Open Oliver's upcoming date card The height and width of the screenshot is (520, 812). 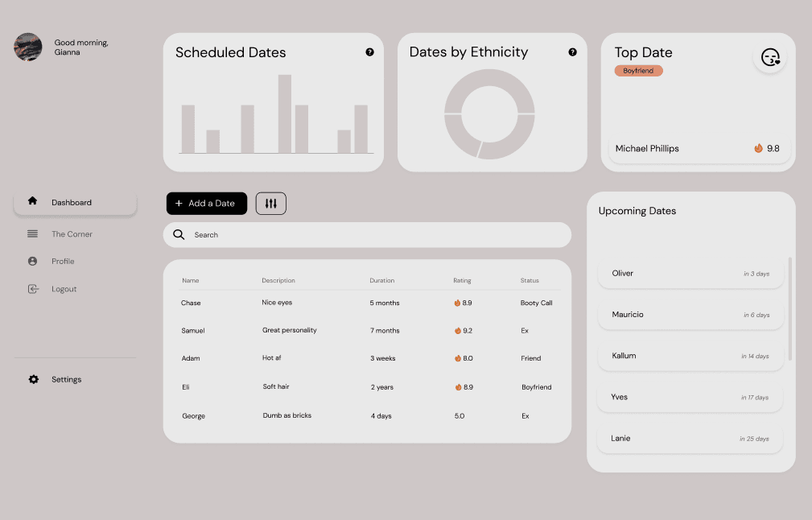(x=690, y=274)
